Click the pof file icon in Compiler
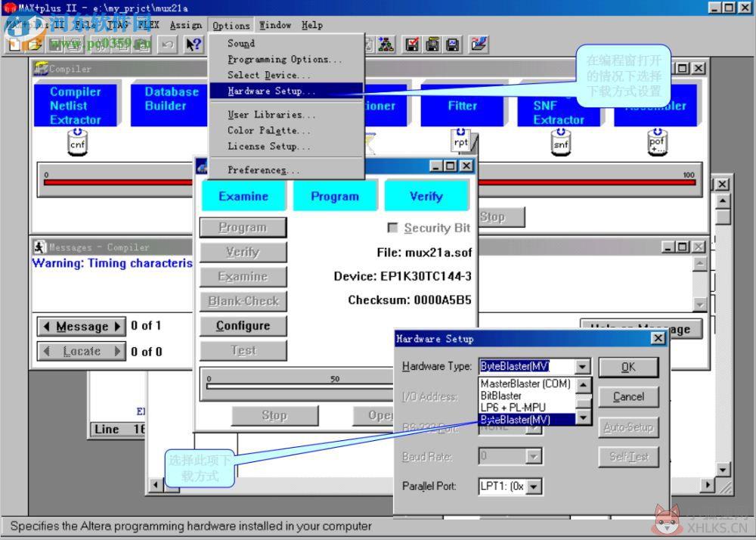 tap(657, 143)
